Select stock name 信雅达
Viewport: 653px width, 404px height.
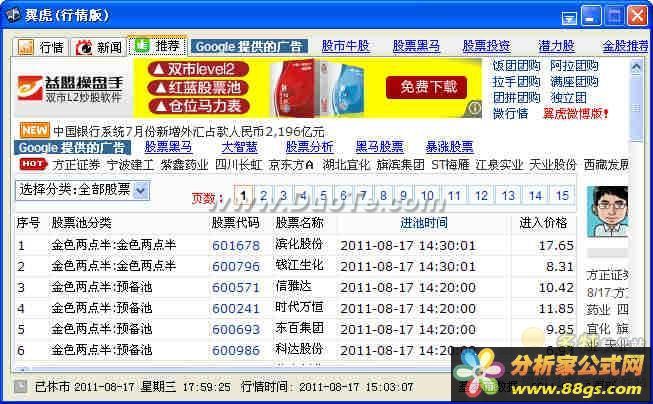293,286
